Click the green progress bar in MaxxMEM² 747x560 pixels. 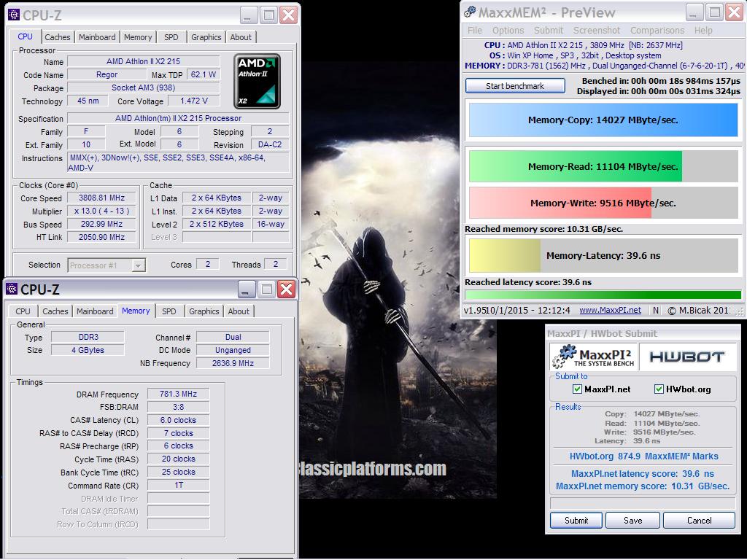coord(603,295)
